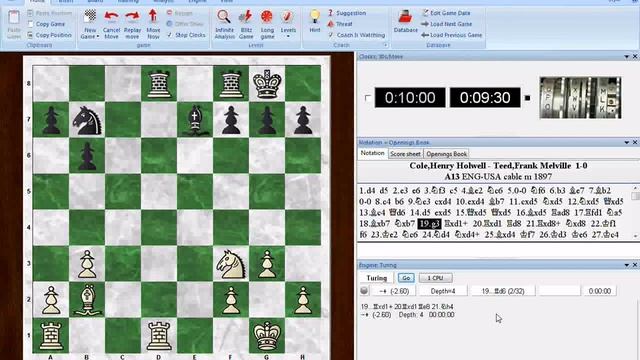Click the Copy Position icon
This screenshot has height=360, width=640.
(x=30, y=35)
